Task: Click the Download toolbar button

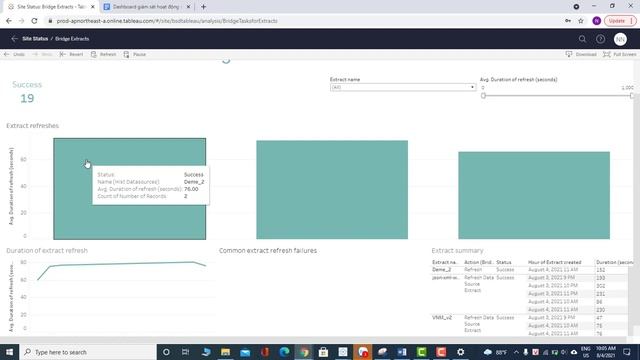Action: pos(581,54)
